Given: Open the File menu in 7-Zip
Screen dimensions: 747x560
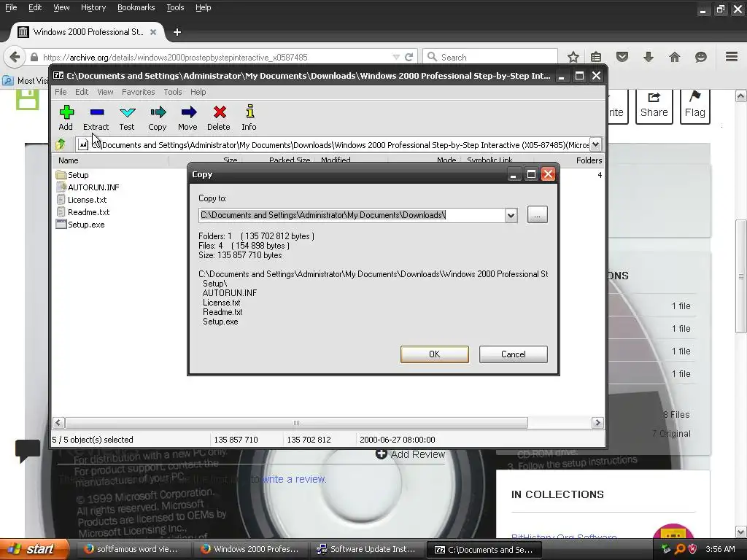Looking at the screenshot, I should tap(61, 92).
